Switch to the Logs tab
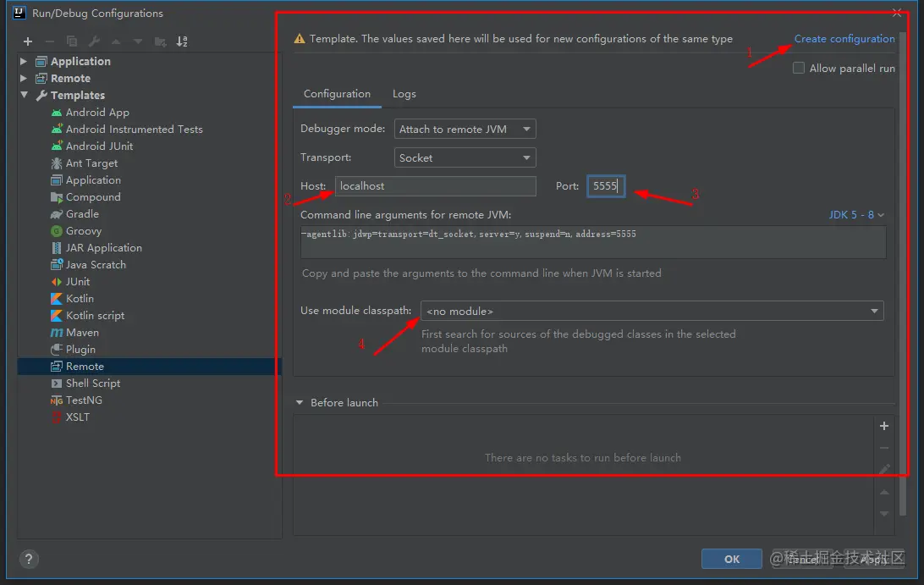 tap(404, 94)
